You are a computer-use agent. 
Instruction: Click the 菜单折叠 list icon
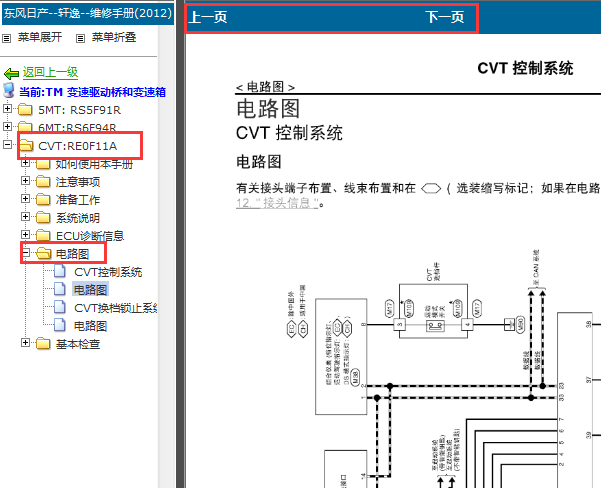click(80, 38)
